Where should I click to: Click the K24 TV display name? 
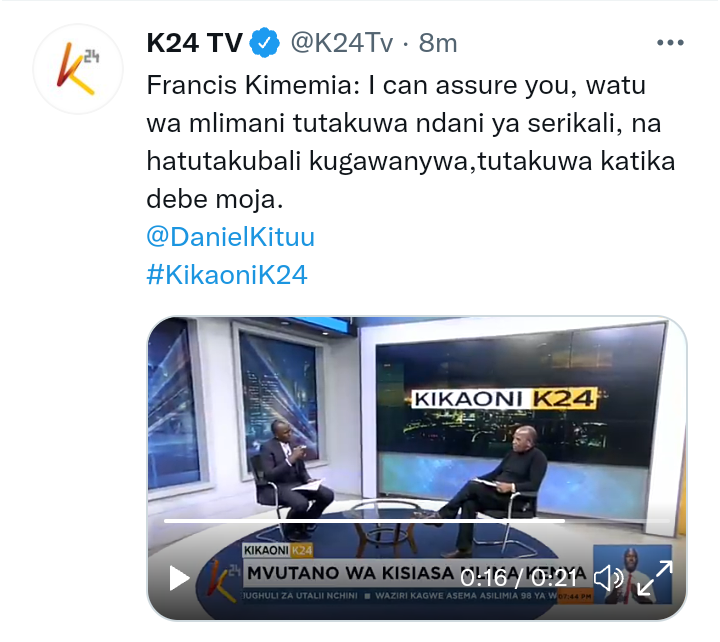[x=195, y=43]
